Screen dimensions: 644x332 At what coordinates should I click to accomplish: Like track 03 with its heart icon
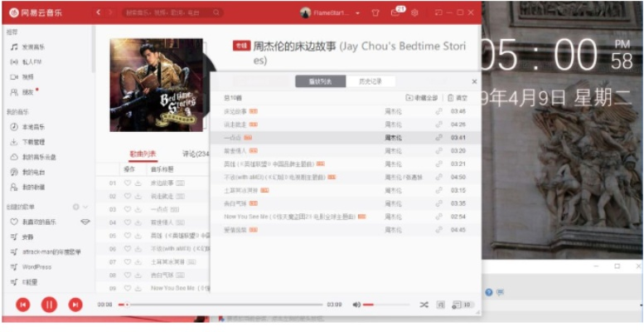coord(128,209)
